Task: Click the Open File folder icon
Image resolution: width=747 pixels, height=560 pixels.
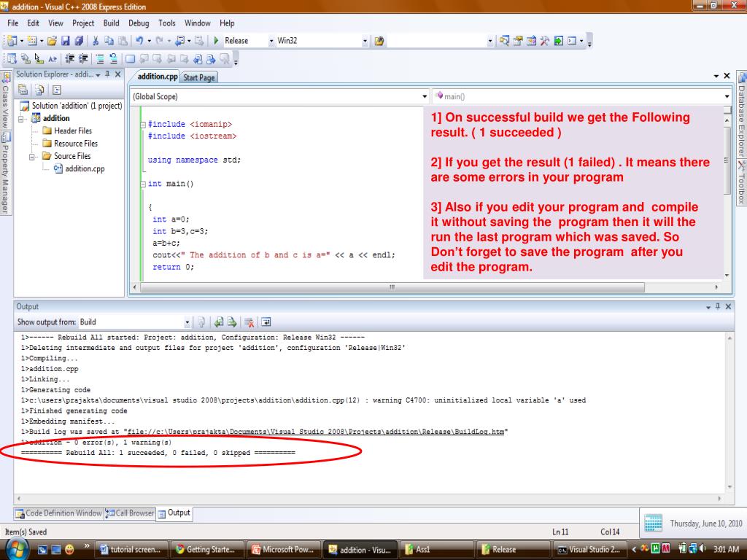Action: pos(52,41)
